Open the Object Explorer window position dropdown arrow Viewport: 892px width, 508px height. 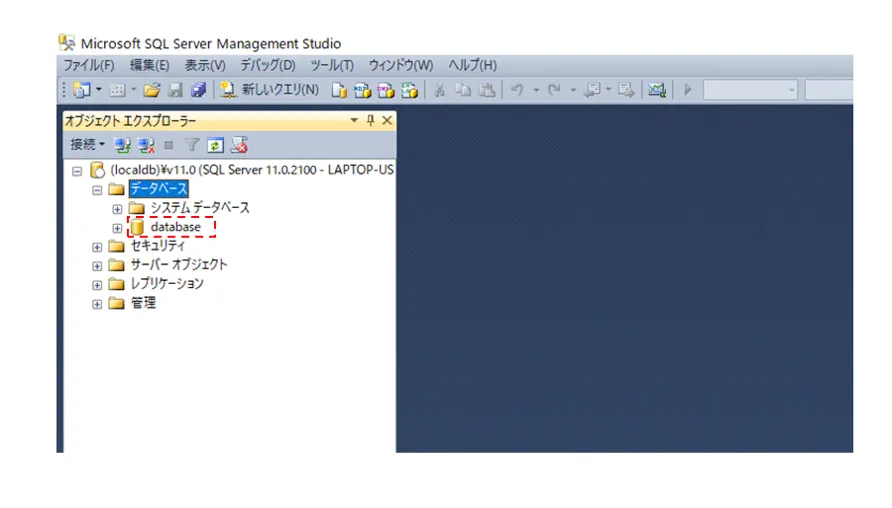(353, 120)
